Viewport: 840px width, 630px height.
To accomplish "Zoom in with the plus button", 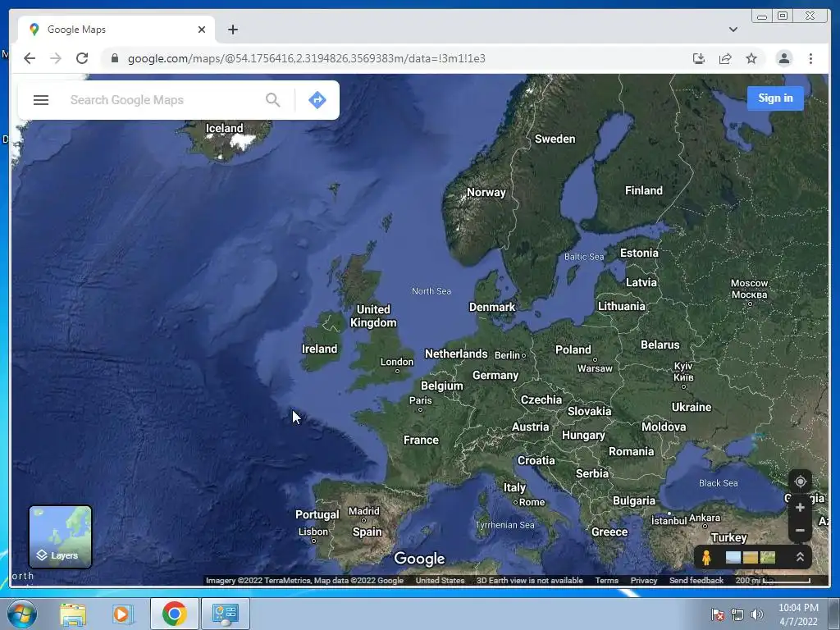I will click(x=800, y=507).
